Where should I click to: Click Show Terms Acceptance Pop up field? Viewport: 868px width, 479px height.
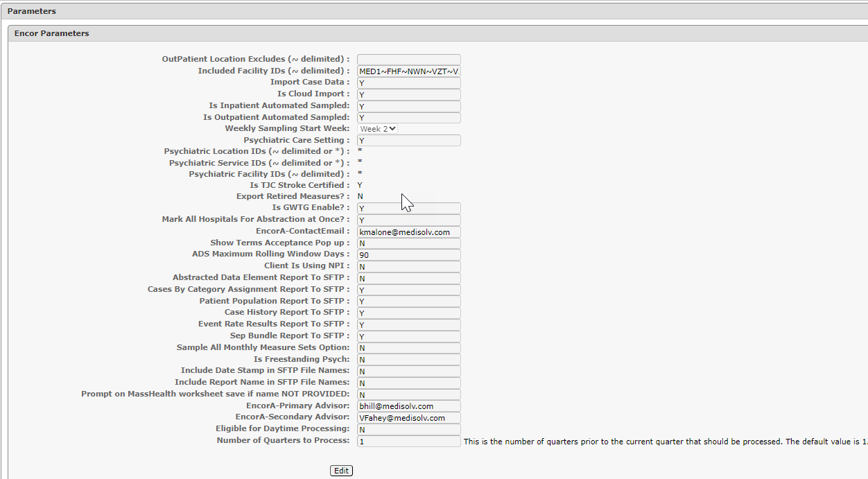[409, 243]
